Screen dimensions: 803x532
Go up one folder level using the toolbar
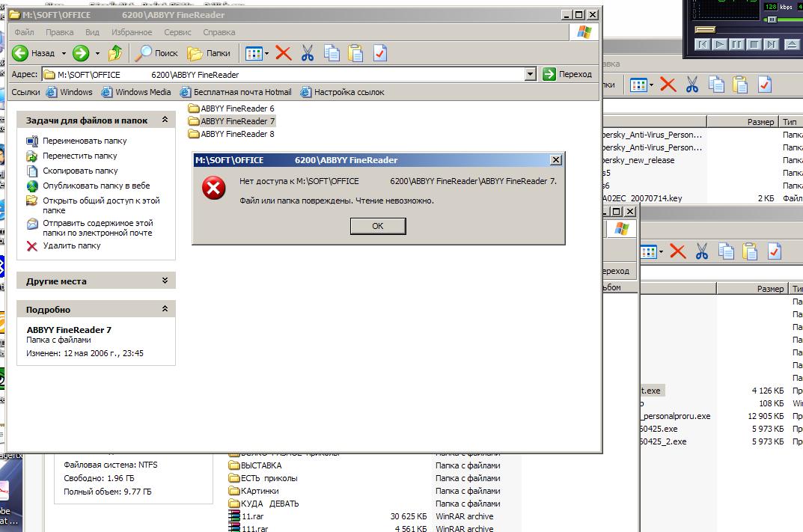pos(115,53)
